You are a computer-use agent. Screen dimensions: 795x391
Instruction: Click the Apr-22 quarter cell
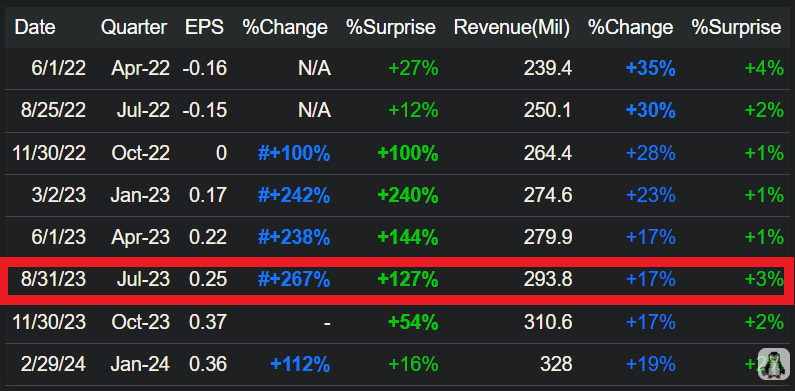(140, 68)
